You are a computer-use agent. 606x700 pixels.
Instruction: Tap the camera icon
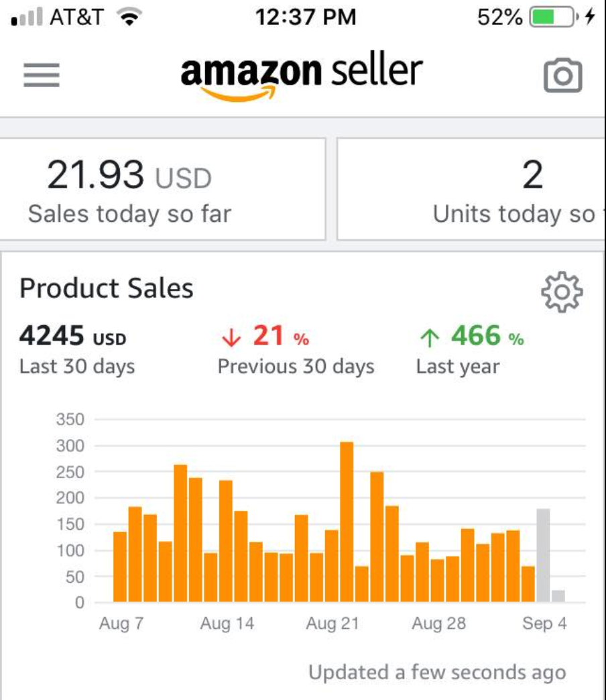click(562, 75)
